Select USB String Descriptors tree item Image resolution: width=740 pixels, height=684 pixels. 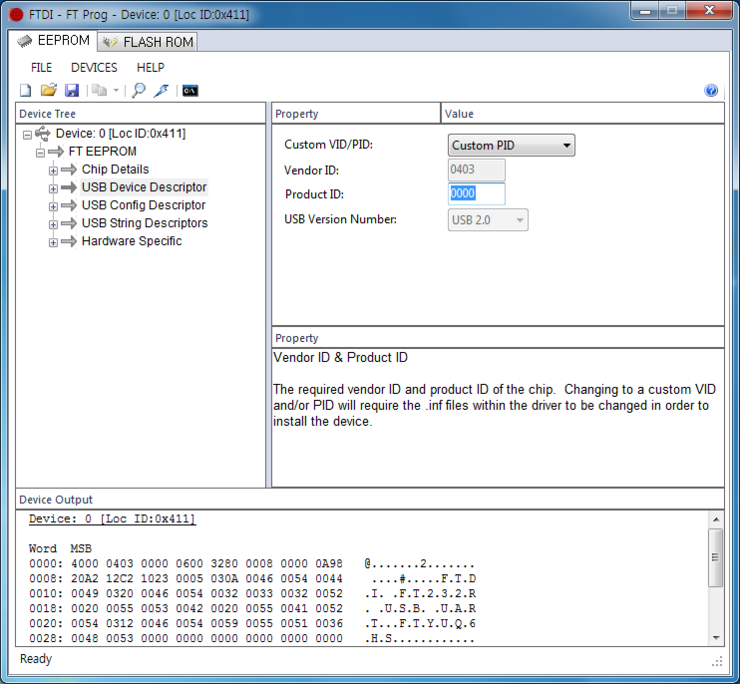144,223
